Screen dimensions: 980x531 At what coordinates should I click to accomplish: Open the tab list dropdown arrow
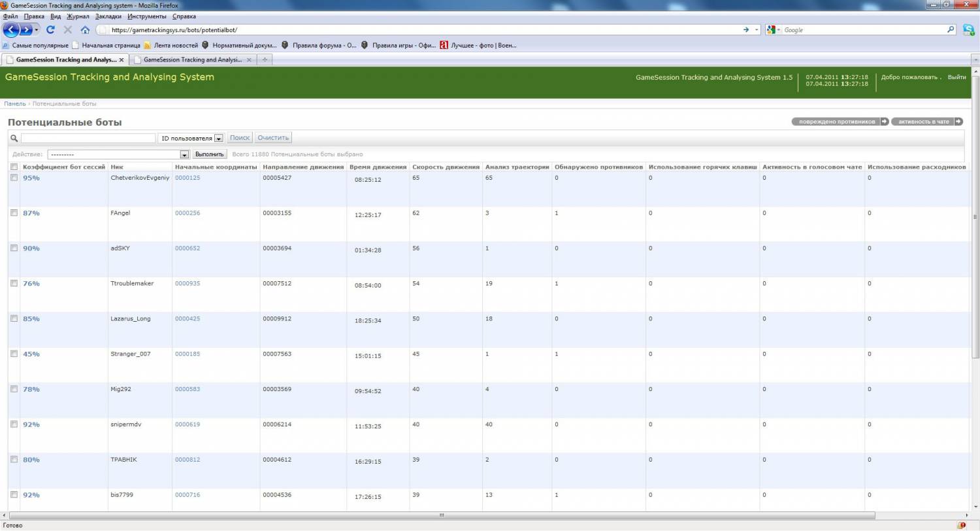[975, 60]
